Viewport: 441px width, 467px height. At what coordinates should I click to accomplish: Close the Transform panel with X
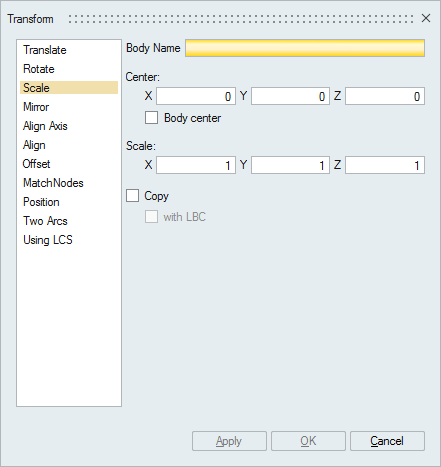tap(426, 18)
